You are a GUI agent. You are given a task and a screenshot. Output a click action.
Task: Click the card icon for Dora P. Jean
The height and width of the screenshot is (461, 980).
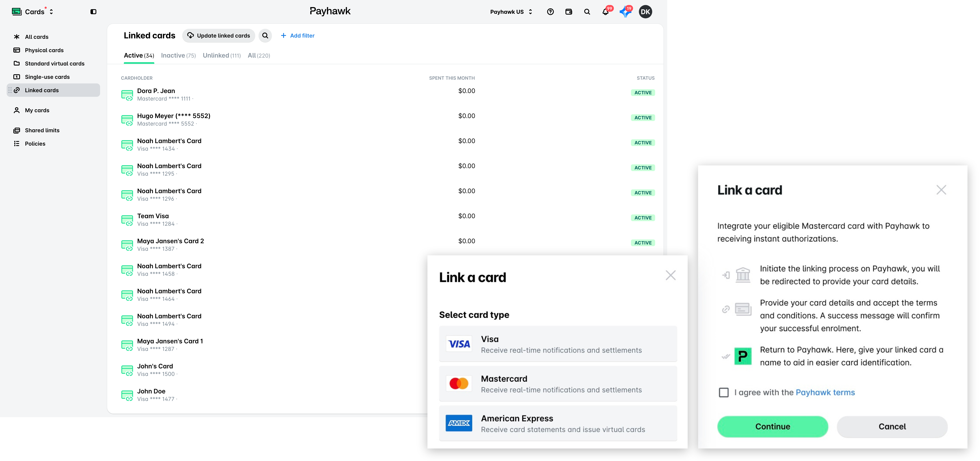point(127,95)
